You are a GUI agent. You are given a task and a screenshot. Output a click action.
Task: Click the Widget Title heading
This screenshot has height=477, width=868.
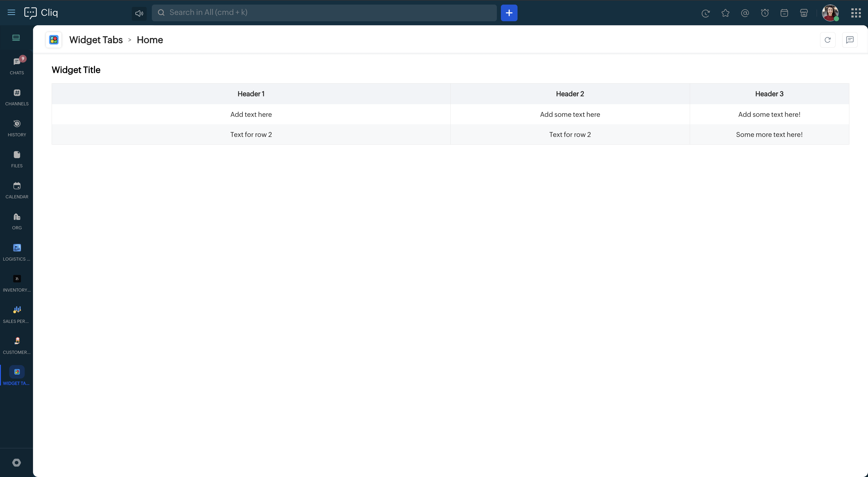pyautogui.click(x=76, y=70)
